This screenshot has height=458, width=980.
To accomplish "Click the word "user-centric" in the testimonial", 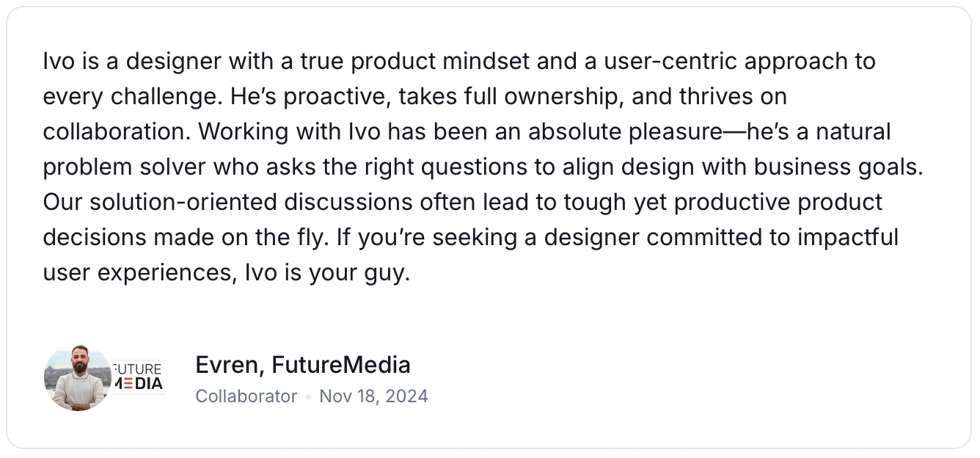I will [x=670, y=61].
